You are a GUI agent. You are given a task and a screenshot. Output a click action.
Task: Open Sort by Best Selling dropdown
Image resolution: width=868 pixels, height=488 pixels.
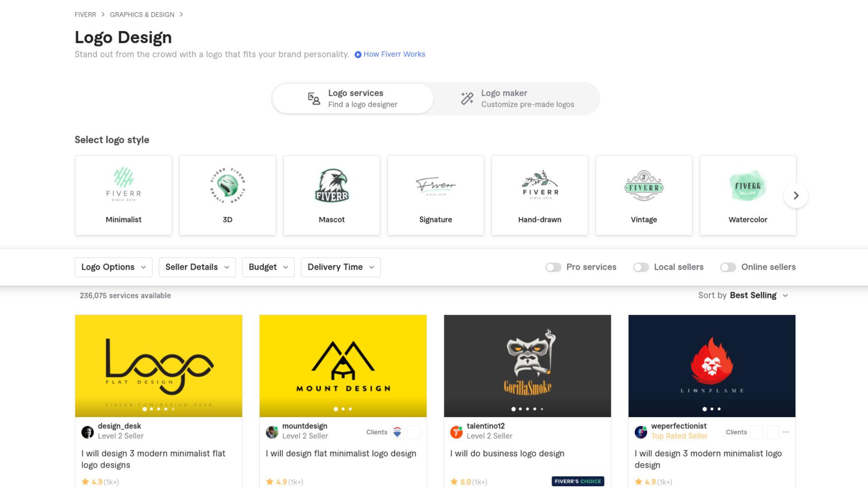[743, 296]
